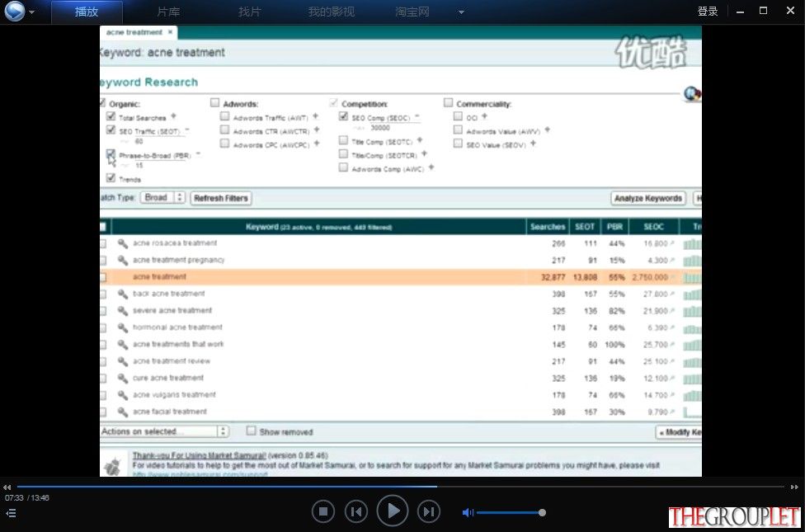Uncheck the Phrase-to-Broad (PBR) checkbox
805x532 pixels.
(x=111, y=153)
